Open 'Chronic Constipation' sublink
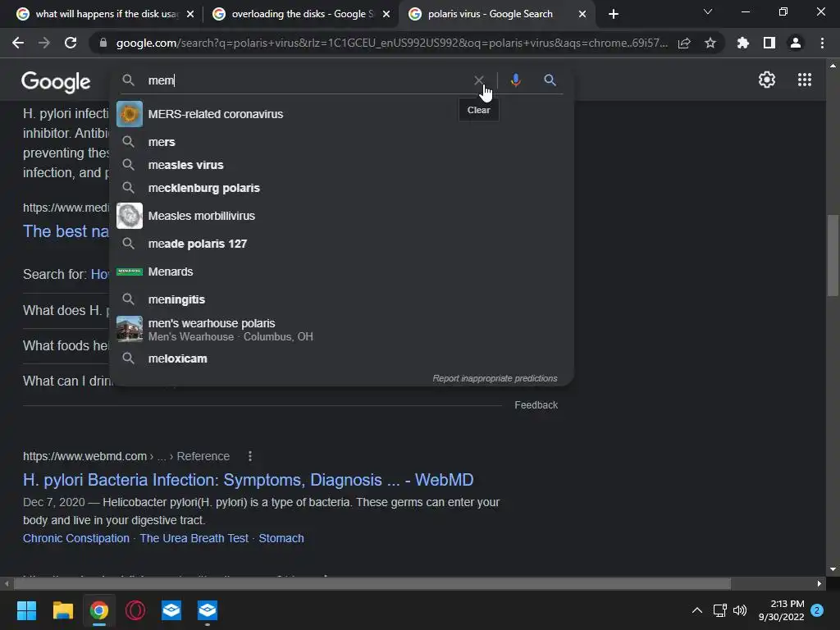The height and width of the screenshot is (630, 840). [76, 538]
